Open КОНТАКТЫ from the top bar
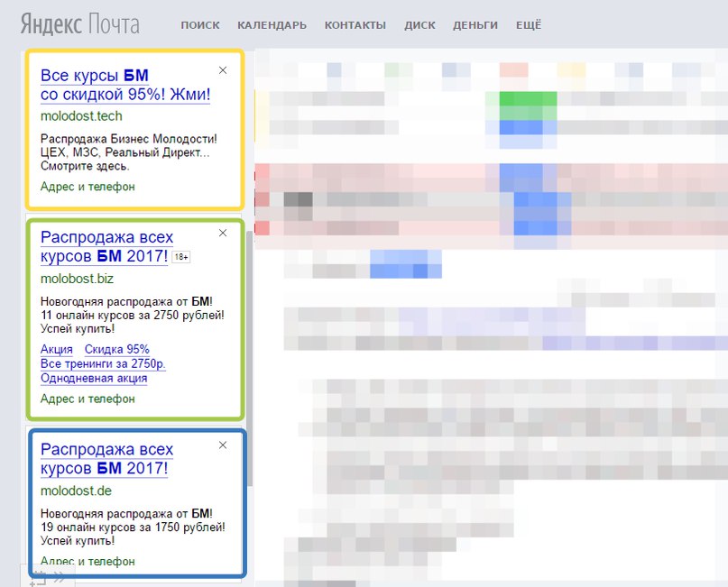728x587 pixels. (x=355, y=25)
